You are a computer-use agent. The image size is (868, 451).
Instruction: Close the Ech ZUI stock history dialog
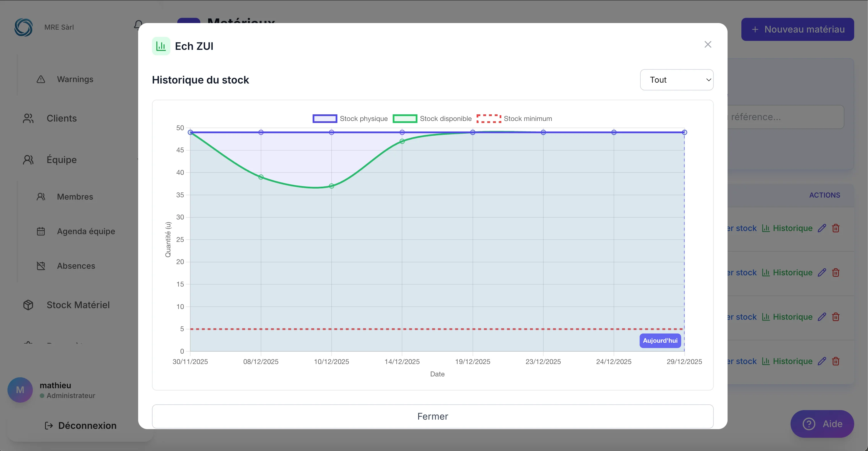tap(708, 44)
